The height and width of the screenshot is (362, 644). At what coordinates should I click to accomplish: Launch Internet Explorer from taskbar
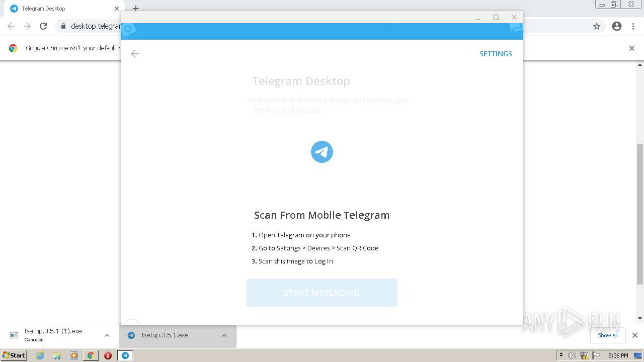40,355
